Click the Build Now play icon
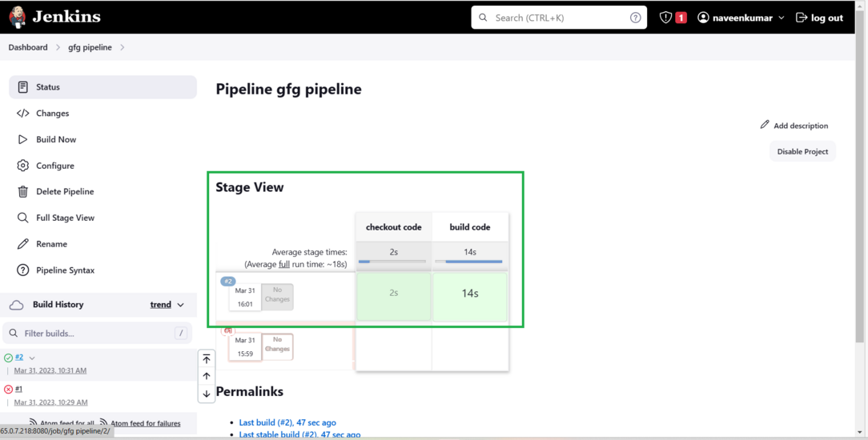 pos(22,139)
